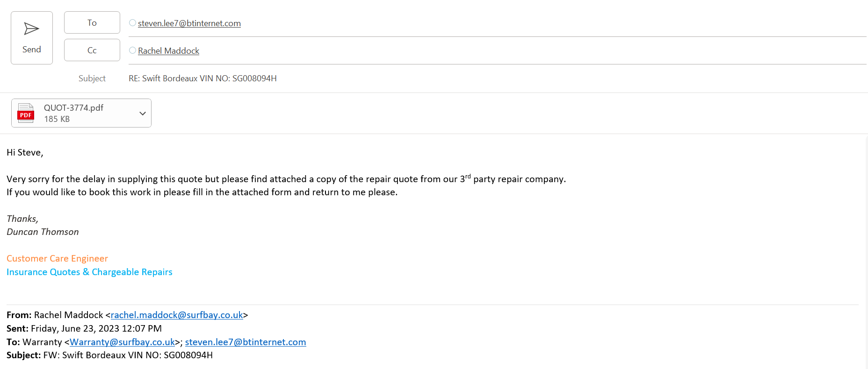Click the QUOT-3774.pdf attachment file name

click(73, 108)
